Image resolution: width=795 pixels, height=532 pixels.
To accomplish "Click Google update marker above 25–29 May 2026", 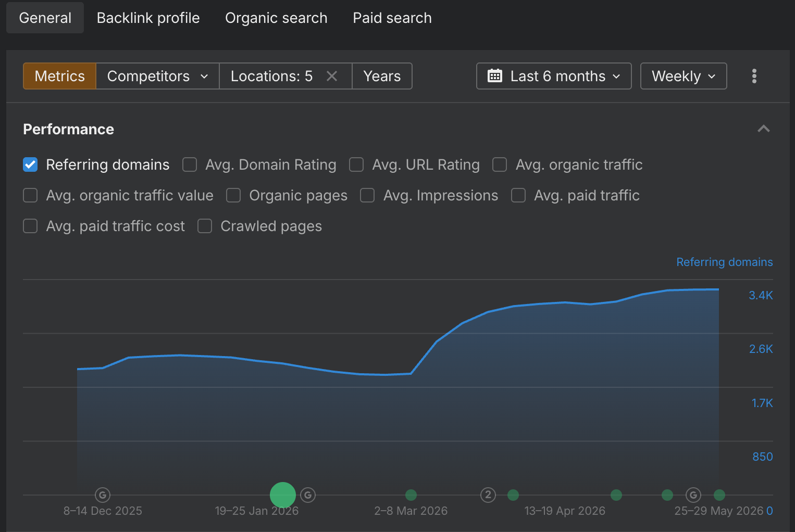I will tap(693, 495).
